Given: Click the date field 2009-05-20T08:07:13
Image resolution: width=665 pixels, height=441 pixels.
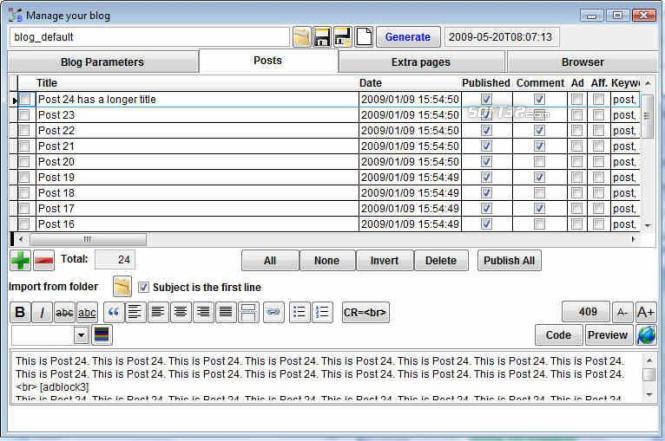Looking at the screenshot, I should (x=501, y=37).
